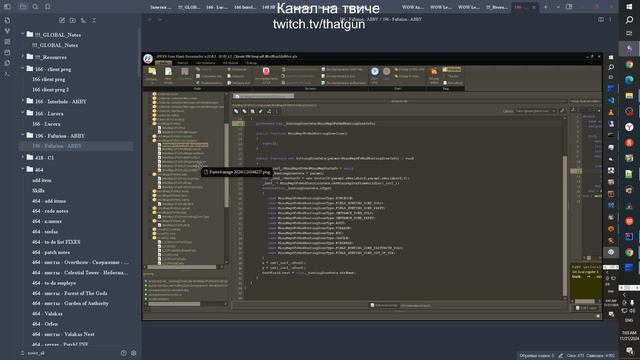The image size is (640, 360).
Task: Create a new note in file explorer
Action: tap(62, 20)
